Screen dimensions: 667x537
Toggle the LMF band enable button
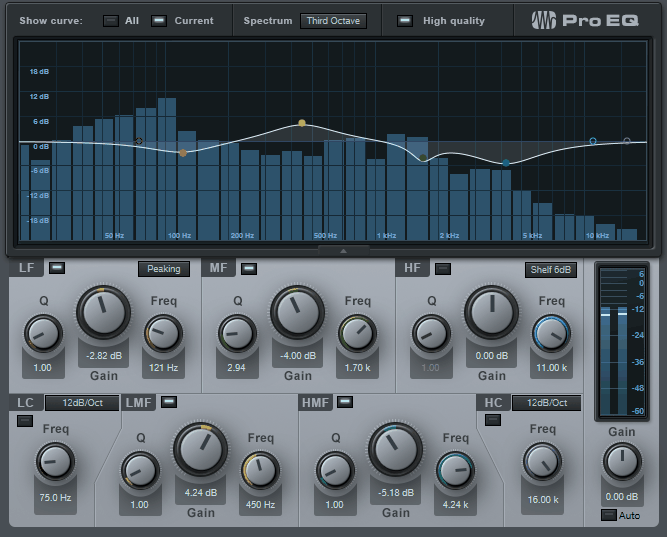[x=169, y=402]
